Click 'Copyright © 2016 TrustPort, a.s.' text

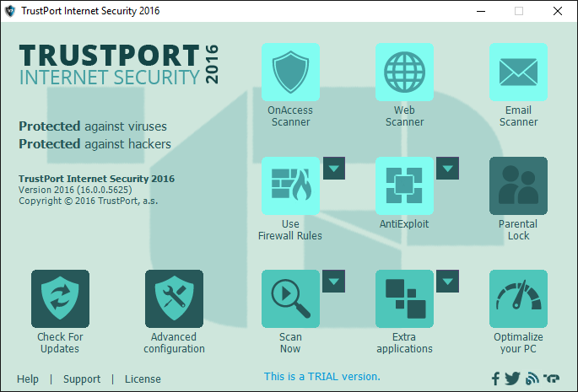coord(88,201)
